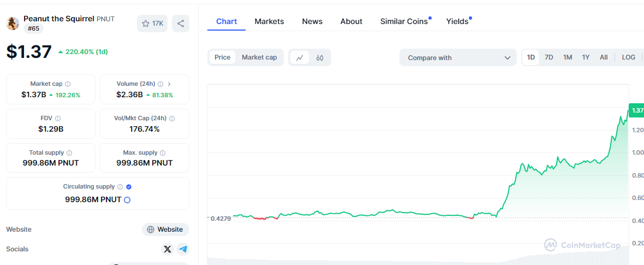This screenshot has width=644, height=265.
Task: Show Total supply info icon
Action: (x=69, y=152)
